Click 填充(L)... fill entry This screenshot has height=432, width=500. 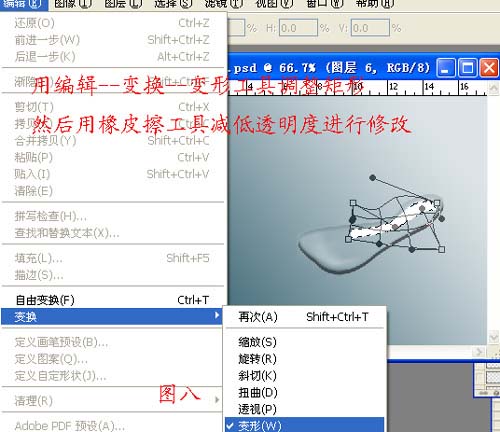coord(112,258)
